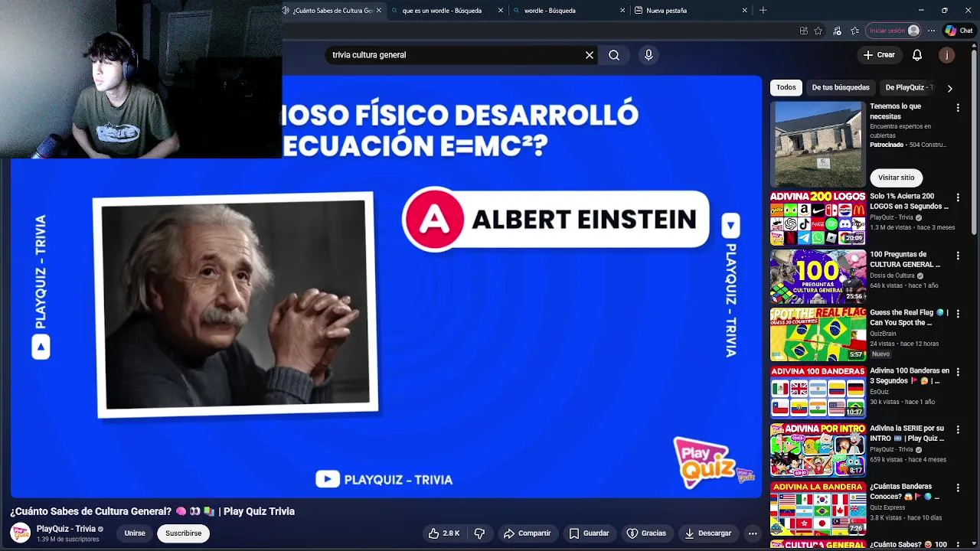This screenshot has height=551, width=980.
Task: Open options for 'Adivina la SERIE por su INTRO'
Action: pyautogui.click(x=958, y=430)
